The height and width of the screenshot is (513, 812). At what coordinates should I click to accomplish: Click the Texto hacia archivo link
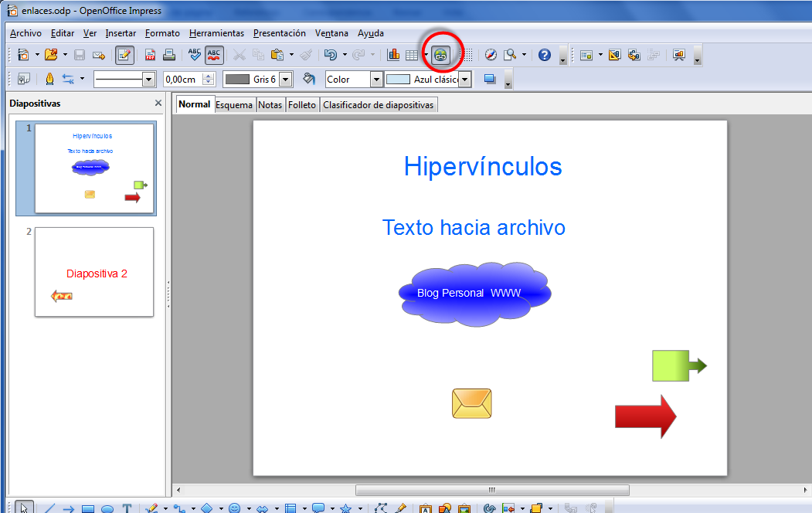pyautogui.click(x=474, y=227)
